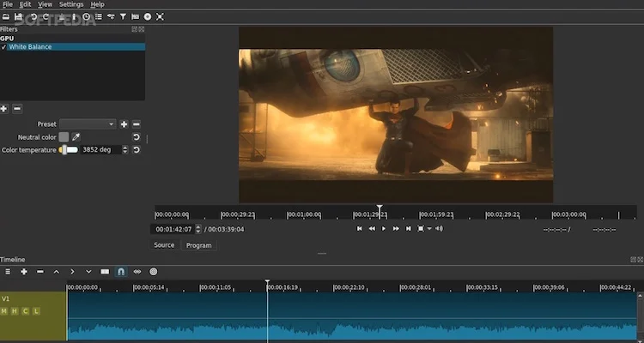The image size is (644, 343).
Task: Delete preset with minus button
Action: [x=137, y=124]
